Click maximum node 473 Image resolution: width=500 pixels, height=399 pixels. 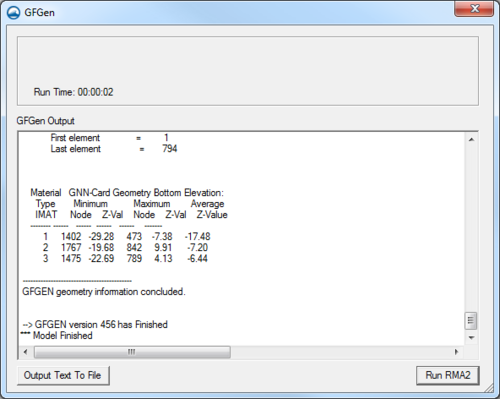click(134, 236)
